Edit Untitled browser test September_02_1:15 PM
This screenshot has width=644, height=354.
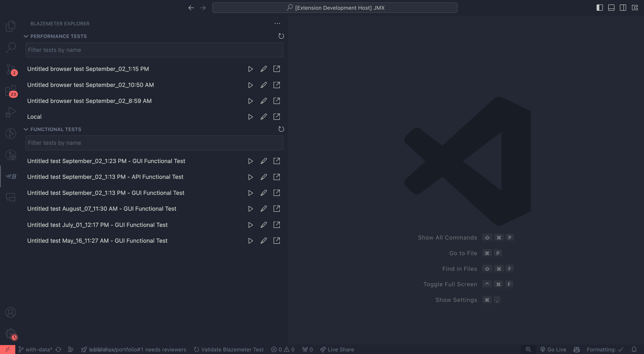pos(263,69)
